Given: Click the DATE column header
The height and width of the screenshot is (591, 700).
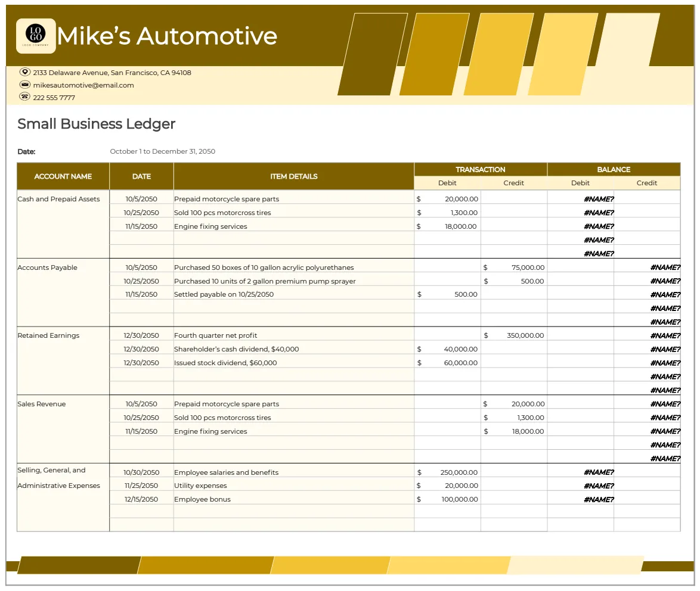Looking at the screenshot, I should [141, 176].
